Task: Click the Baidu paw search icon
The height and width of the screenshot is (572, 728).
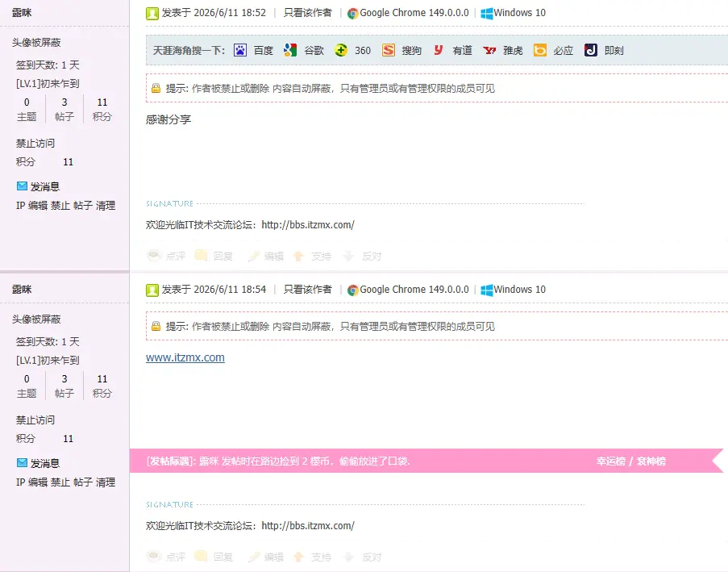Action: [x=240, y=50]
